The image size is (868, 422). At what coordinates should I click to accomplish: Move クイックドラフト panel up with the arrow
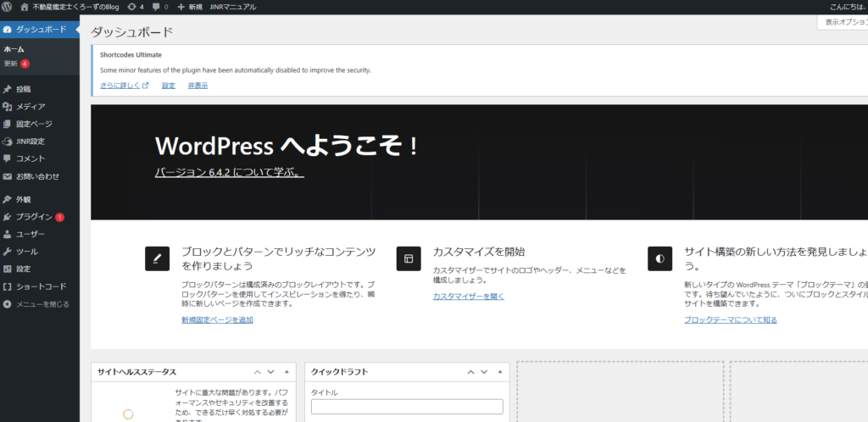coord(471,372)
